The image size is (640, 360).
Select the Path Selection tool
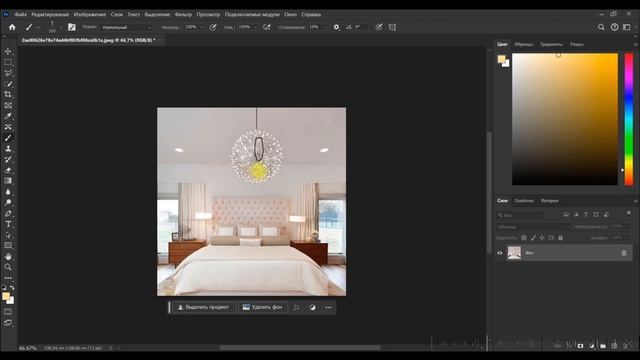[8, 235]
